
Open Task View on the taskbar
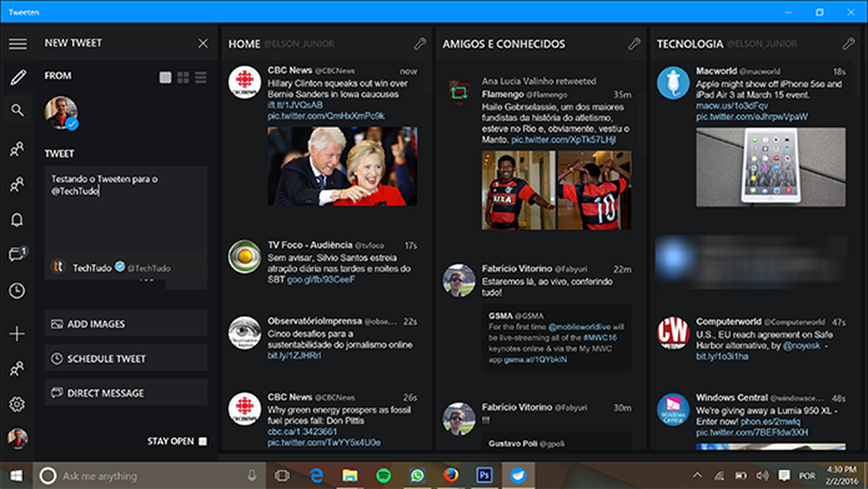click(282, 475)
